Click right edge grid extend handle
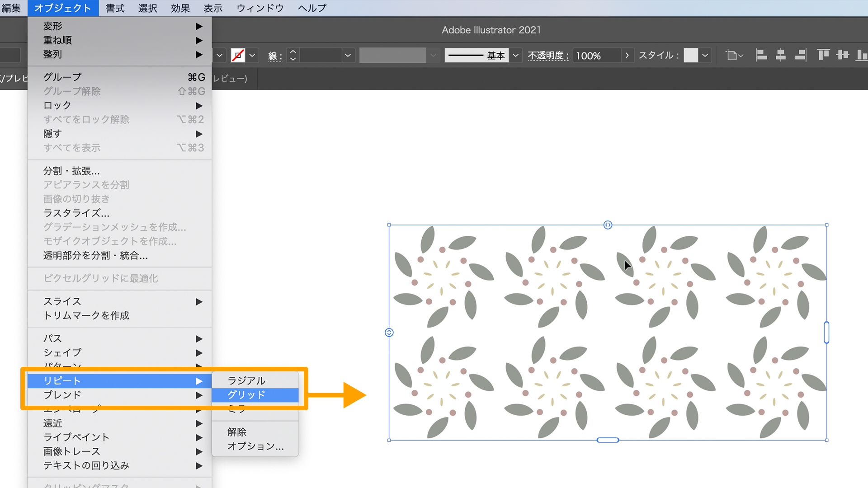 tap(826, 333)
